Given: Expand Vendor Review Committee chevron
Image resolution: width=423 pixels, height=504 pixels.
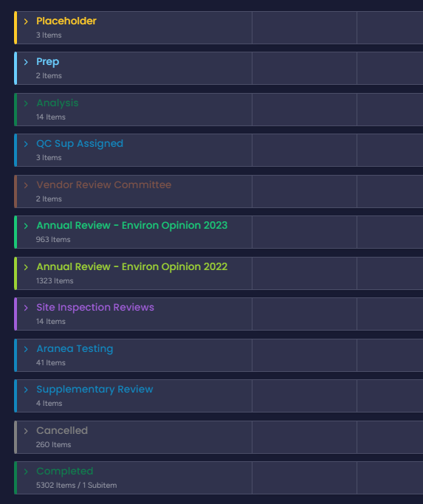Looking at the screenshot, I should 26,185.
